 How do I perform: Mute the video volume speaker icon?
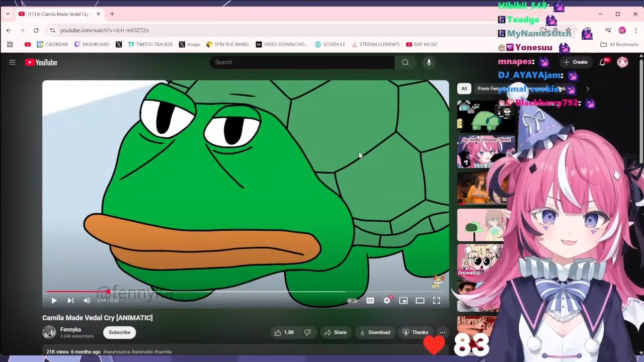pos(87,301)
